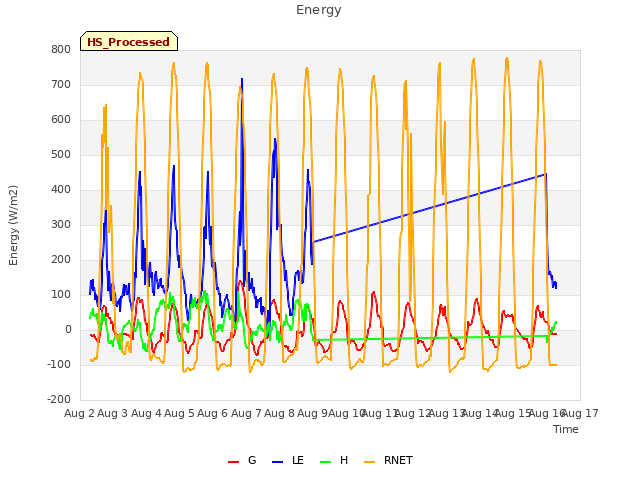Click the Time x-axis title
640x480 pixels.
566,429
